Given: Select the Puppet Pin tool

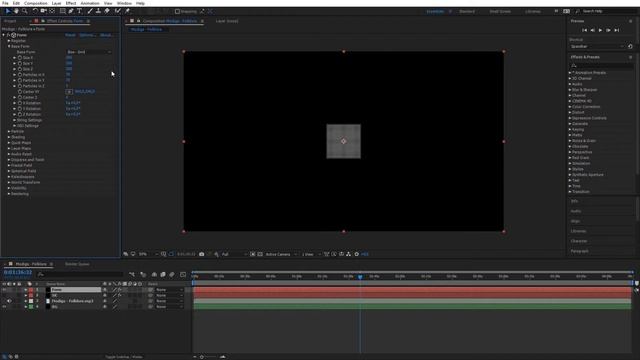Looking at the screenshot, I should [127, 11].
